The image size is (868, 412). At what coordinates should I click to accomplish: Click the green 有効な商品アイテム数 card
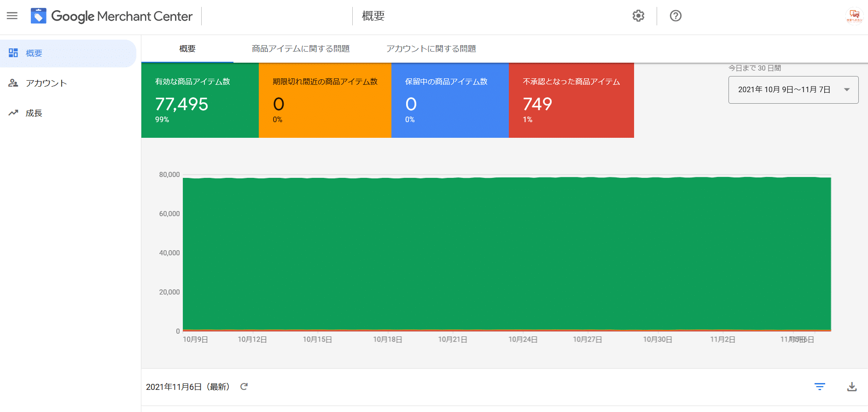pos(200,100)
